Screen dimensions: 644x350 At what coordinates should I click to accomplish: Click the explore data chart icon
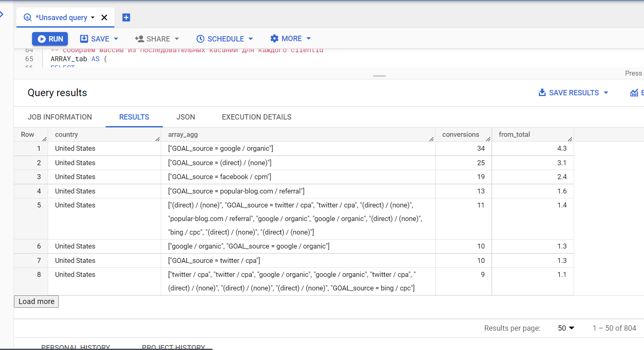point(634,93)
